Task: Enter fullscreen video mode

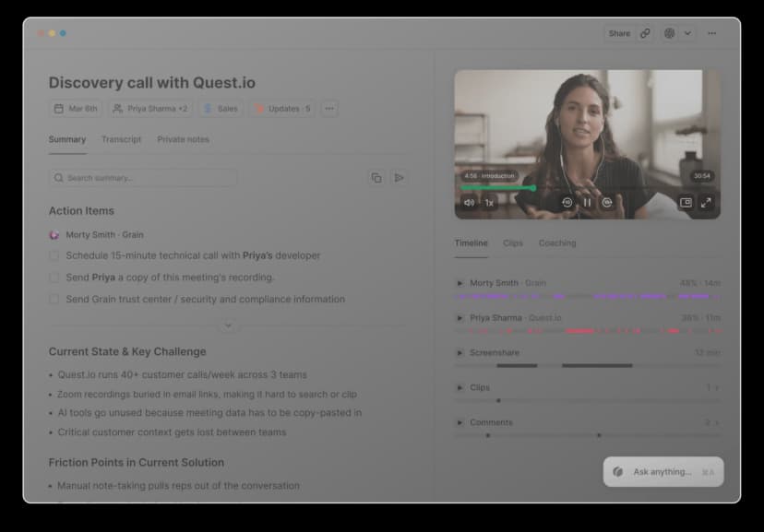Action: tap(706, 203)
